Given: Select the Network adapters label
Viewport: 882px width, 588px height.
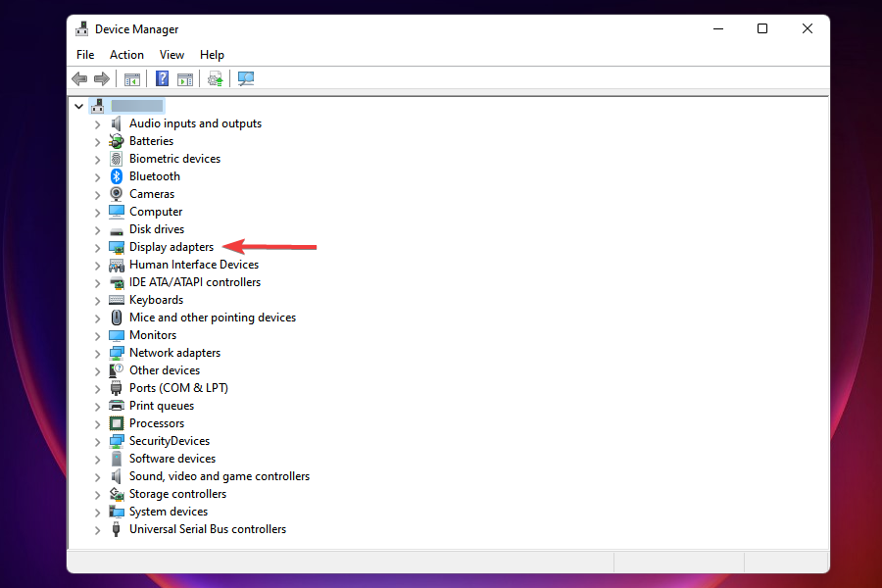Looking at the screenshot, I should click(175, 353).
